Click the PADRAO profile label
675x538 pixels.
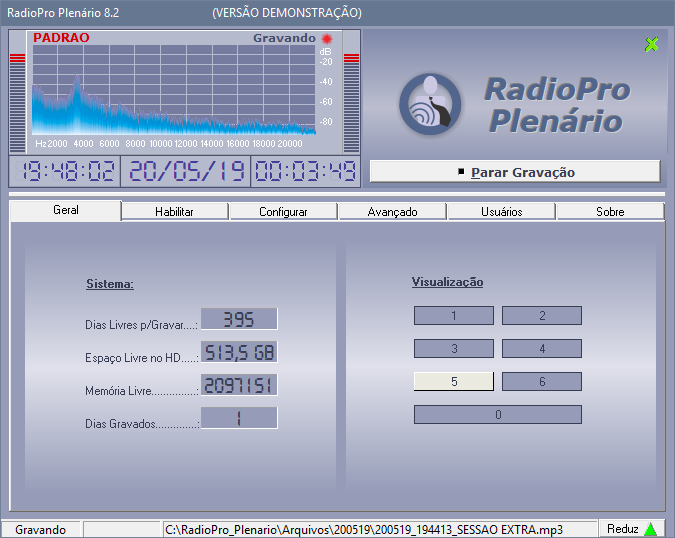tap(61, 38)
